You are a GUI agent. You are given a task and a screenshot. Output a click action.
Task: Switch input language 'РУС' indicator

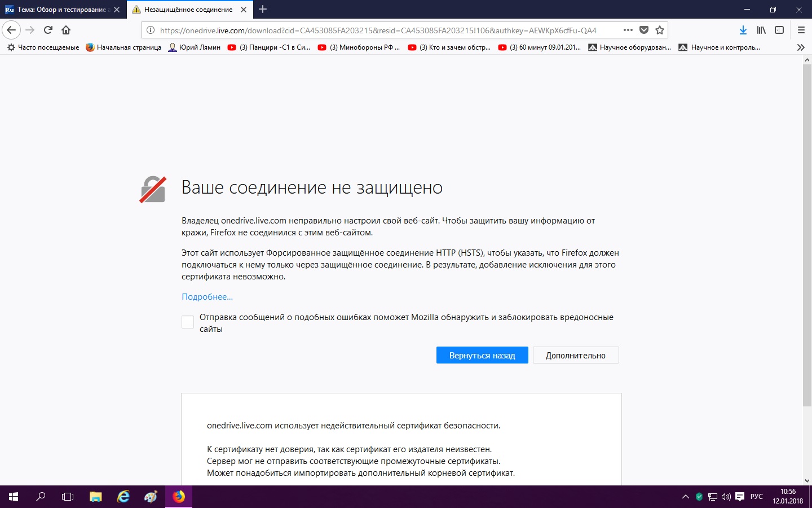[757, 497]
